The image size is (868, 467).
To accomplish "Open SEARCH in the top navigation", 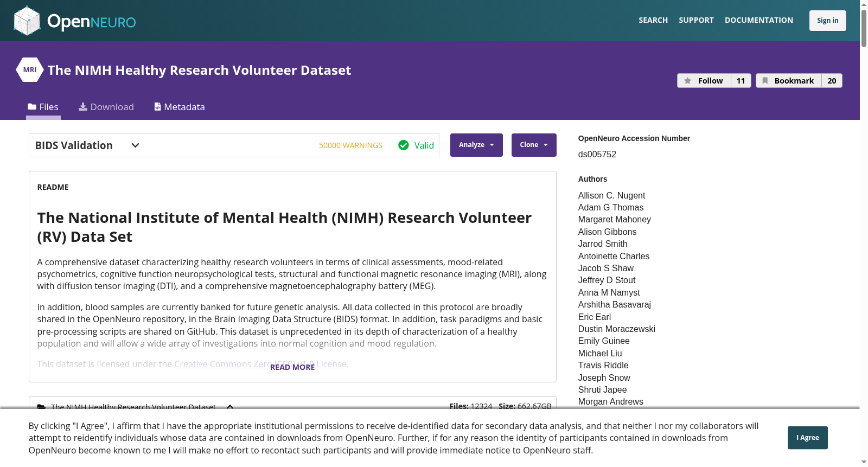I will tap(653, 20).
